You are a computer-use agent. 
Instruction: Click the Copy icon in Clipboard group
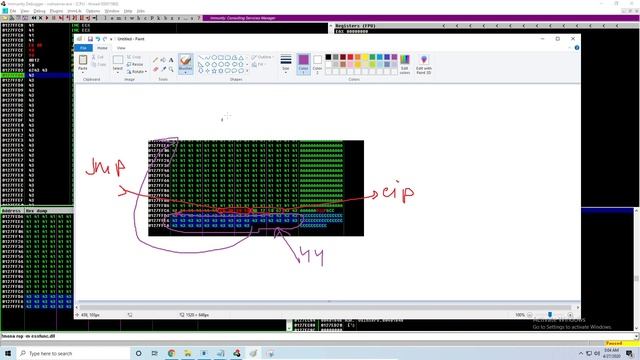click(x=94, y=64)
